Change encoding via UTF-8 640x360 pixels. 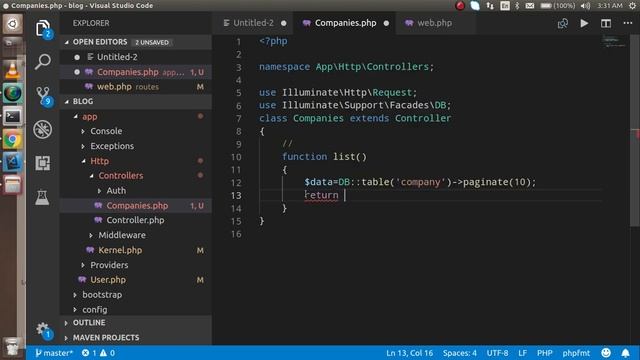(x=497, y=353)
